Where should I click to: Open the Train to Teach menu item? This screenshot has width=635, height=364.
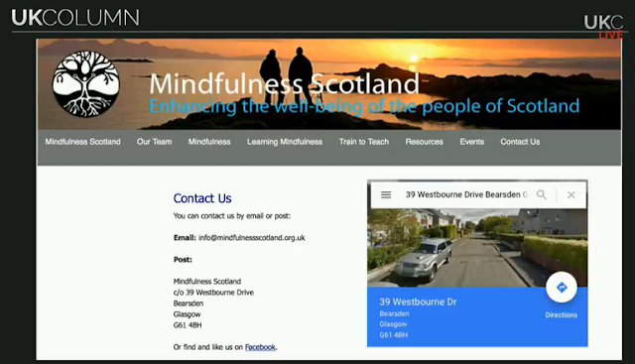click(364, 142)
